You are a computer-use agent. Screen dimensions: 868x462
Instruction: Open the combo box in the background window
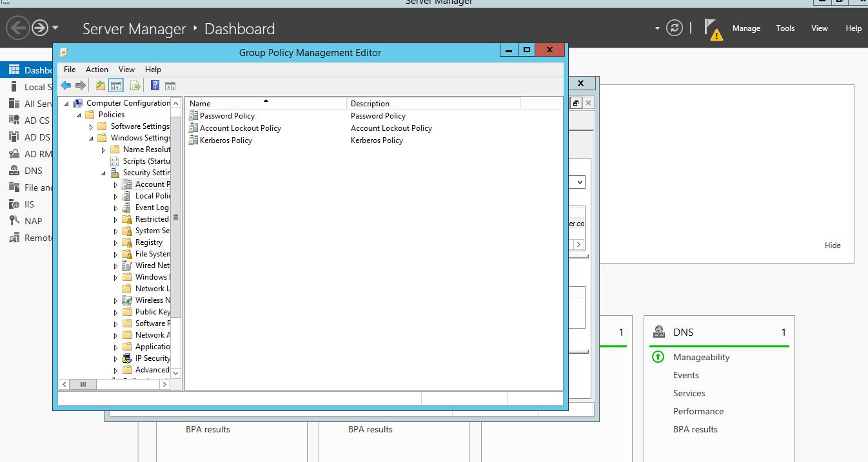[579, 182]
